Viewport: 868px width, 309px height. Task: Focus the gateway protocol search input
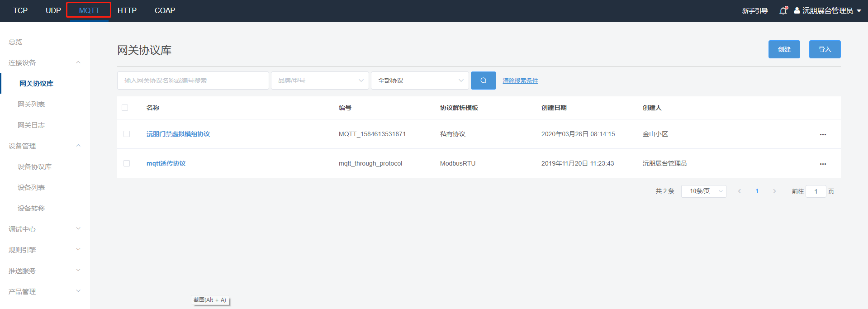pyautogui.click(x=193, y=81)
